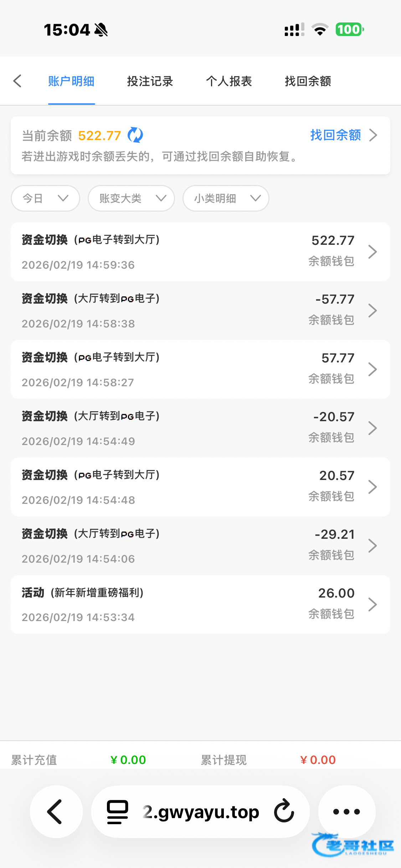Open details arrow for -29.21 transfer
401x868 pixels.
point(372,546)
